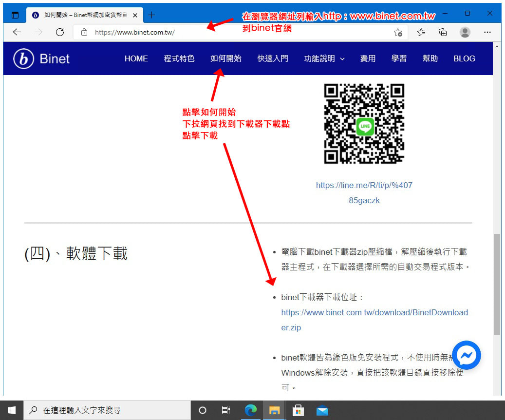Open Microsoft Edge from taskbar
Screen dimensions: 505x420
251,410
